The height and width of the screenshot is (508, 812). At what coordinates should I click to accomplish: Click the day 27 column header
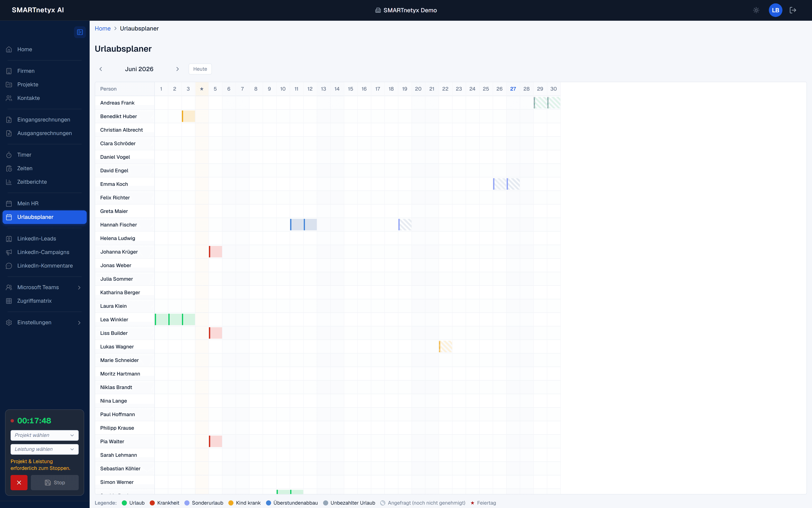[x=513, y=89]
